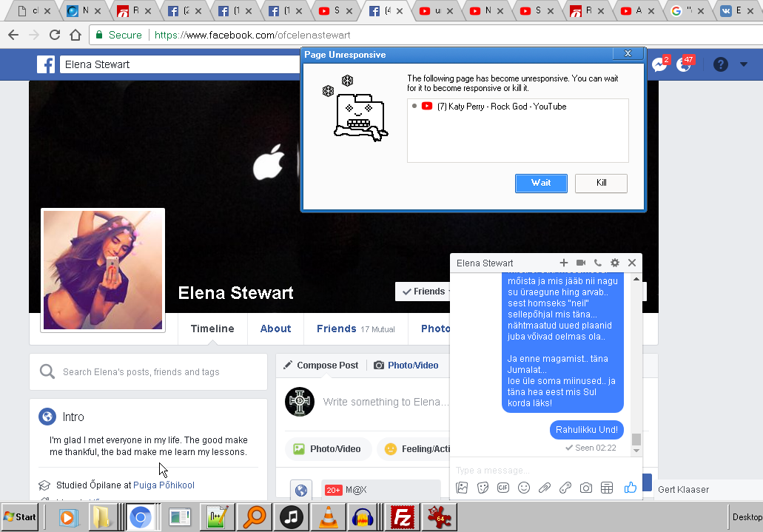Reload the page with refresh icon
The width and height of the screenshot is (763, 532).
click(x=55, y=35)
